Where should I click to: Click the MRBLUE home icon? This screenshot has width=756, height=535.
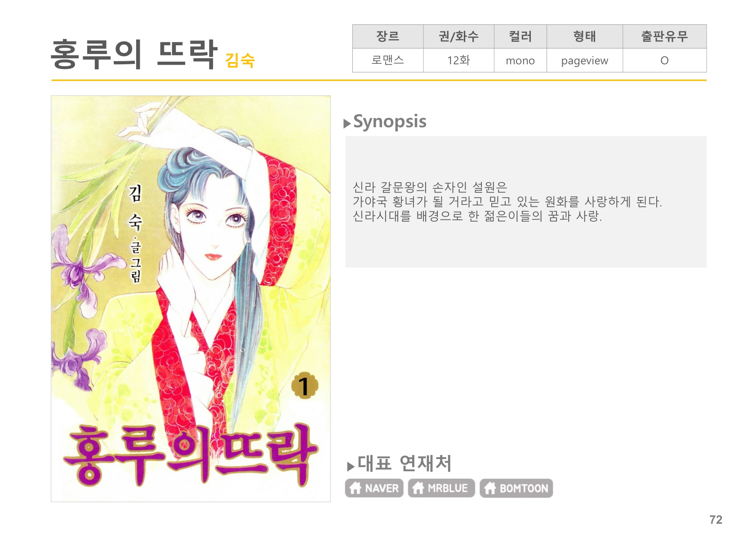click(418, 488)
